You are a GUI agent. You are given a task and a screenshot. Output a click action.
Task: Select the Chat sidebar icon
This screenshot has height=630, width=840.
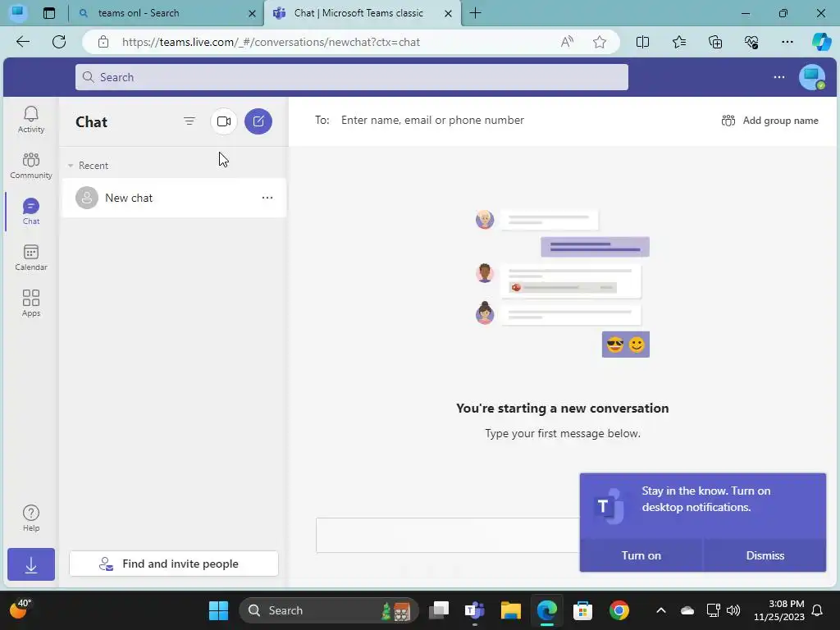coord(31,211)
